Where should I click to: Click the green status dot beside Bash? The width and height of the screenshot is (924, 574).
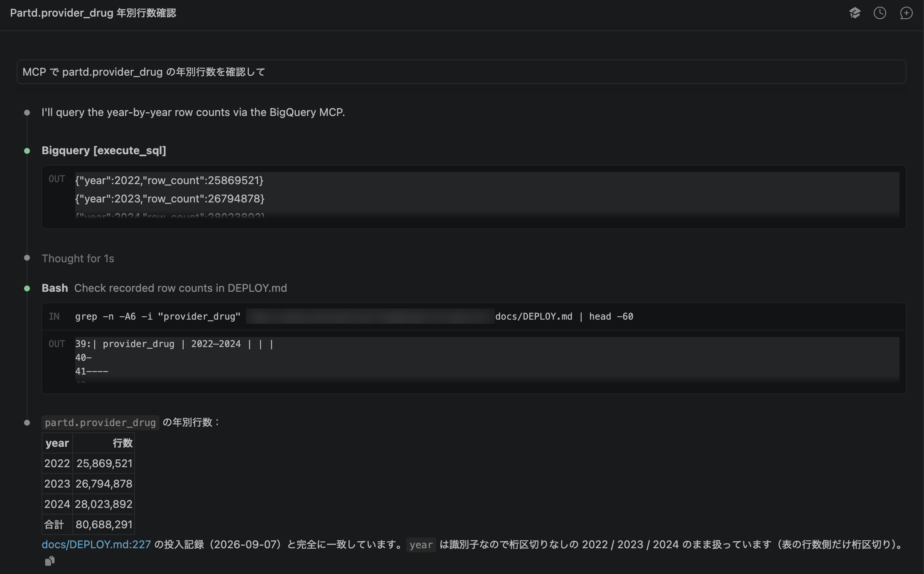(x=27, y=288)
